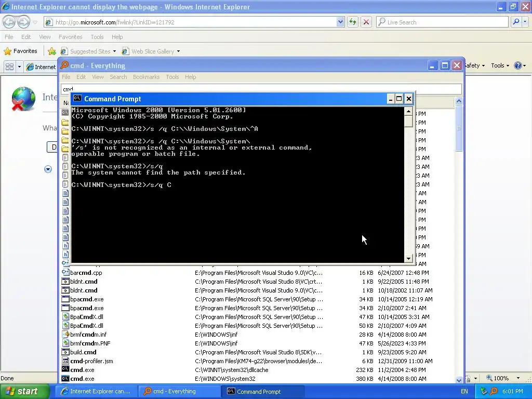Expand the Web Slice Gallery dropdown
Image resolution: width=532 pixels, height=399 pixels.
(179, 51)
